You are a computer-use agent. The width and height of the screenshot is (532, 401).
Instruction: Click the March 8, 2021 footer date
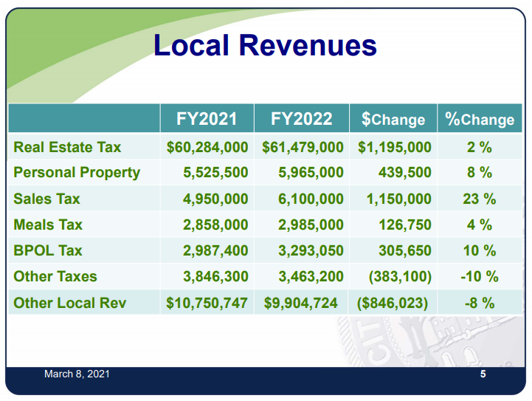click(x=77, y=374)
